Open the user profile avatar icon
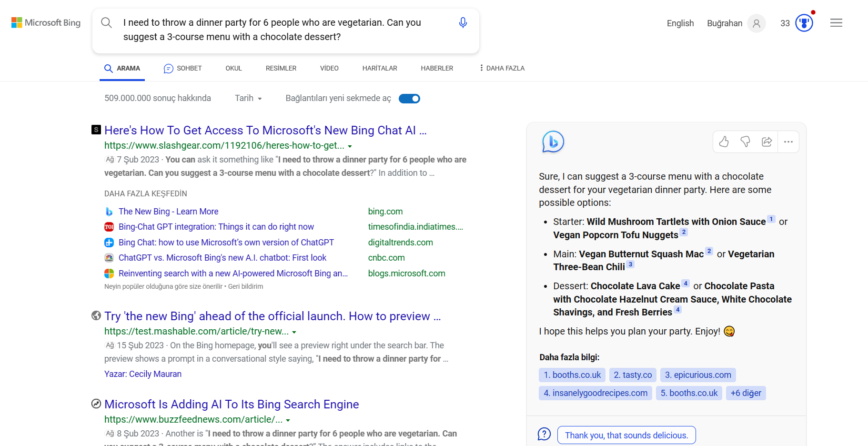The width and height of the screenshot is (868, 446). (x=757, y=23)
